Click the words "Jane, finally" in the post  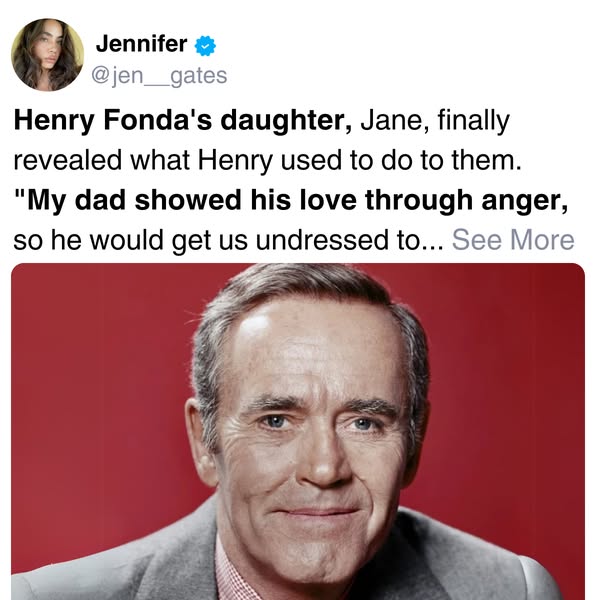434,121
